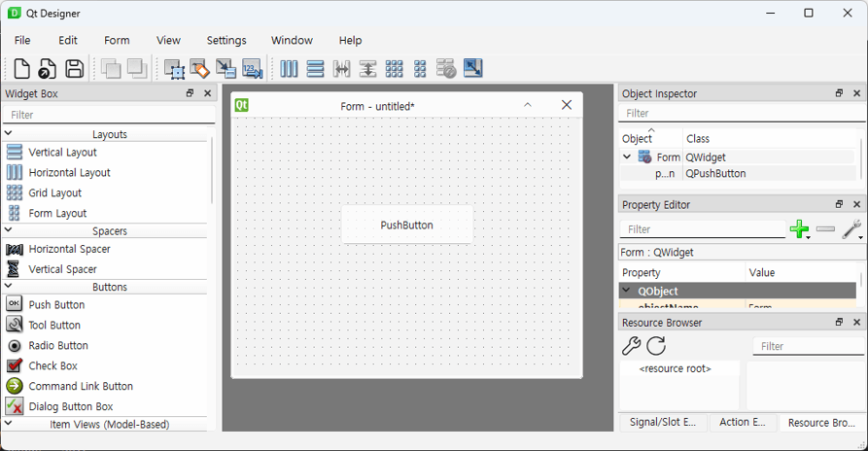868x451 pixels.
Task: Open the Help menu
Action: click(351, 41)
